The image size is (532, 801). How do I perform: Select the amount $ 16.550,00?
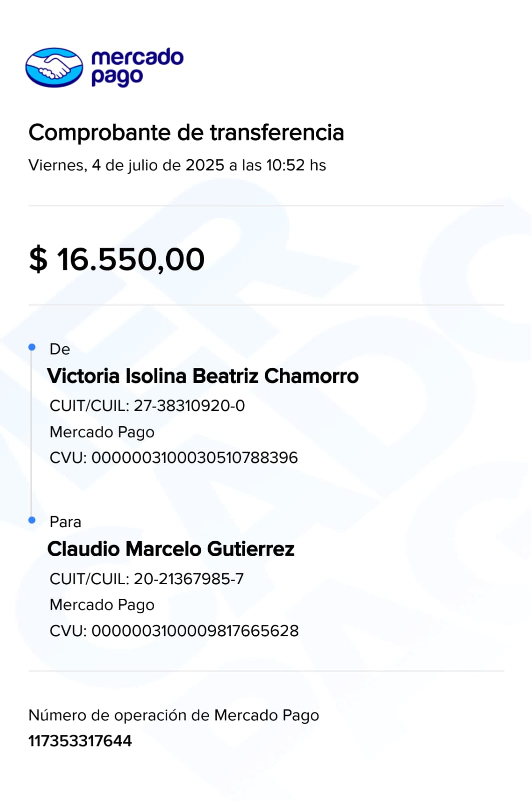coord(117,259)
